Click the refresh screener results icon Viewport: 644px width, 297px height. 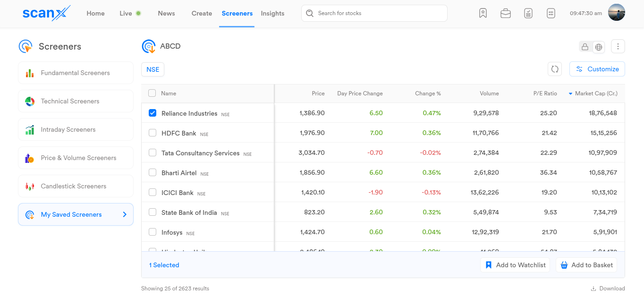pyautogui.click(x=555, y=69)
